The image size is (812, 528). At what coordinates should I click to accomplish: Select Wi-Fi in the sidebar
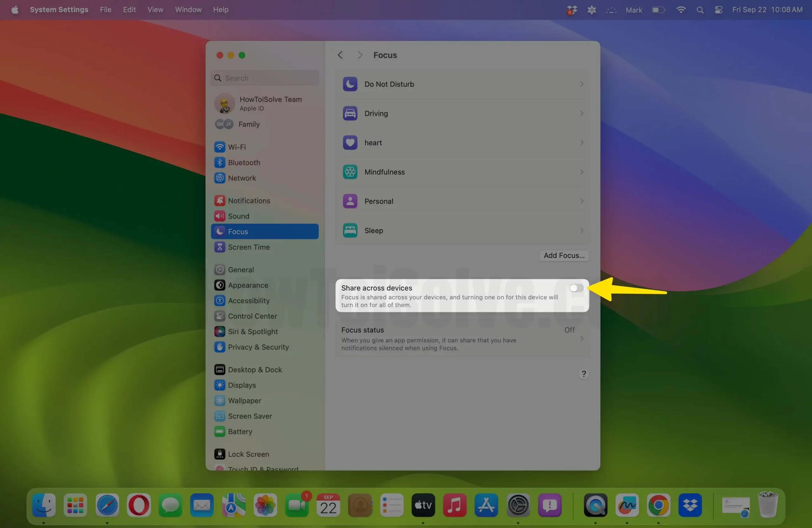tap(265, 147)
